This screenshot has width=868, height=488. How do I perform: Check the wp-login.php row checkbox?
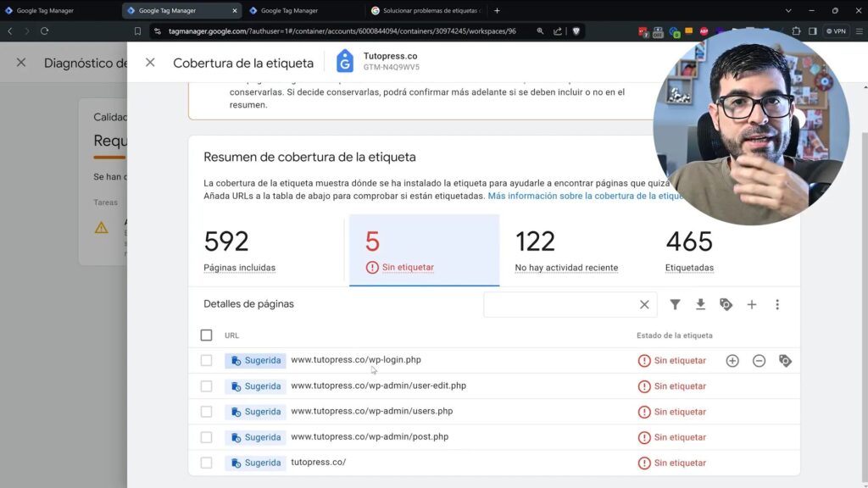[206, 361]
